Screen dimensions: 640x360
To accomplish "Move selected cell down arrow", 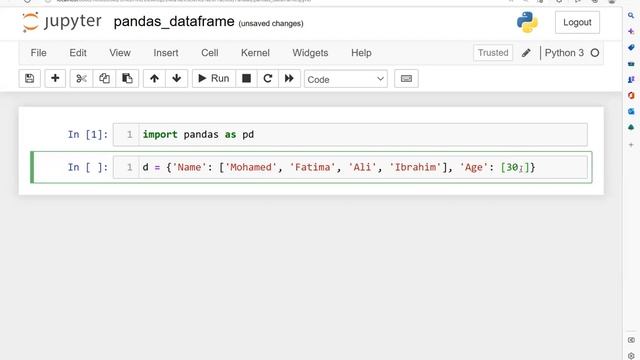I will coord(177,78).
